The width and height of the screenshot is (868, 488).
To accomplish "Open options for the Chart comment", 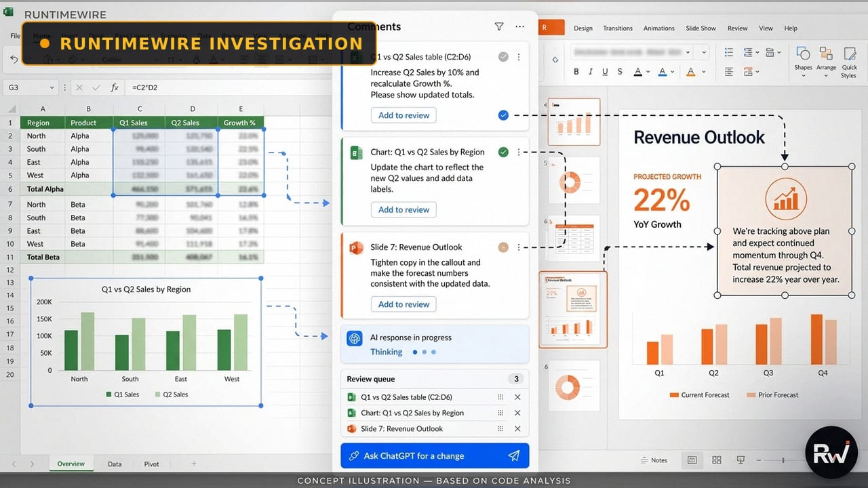I will (x=519, y=152).
